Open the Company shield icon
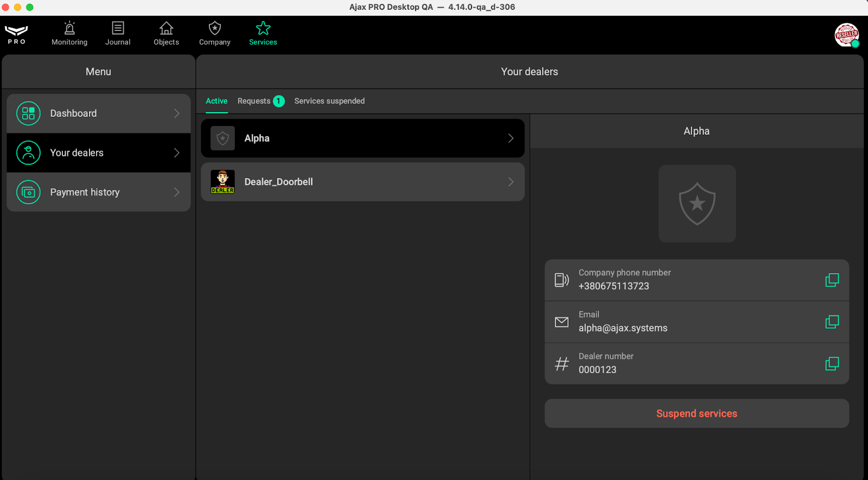This screenshot has height=480, width=868. coord(215,28)
